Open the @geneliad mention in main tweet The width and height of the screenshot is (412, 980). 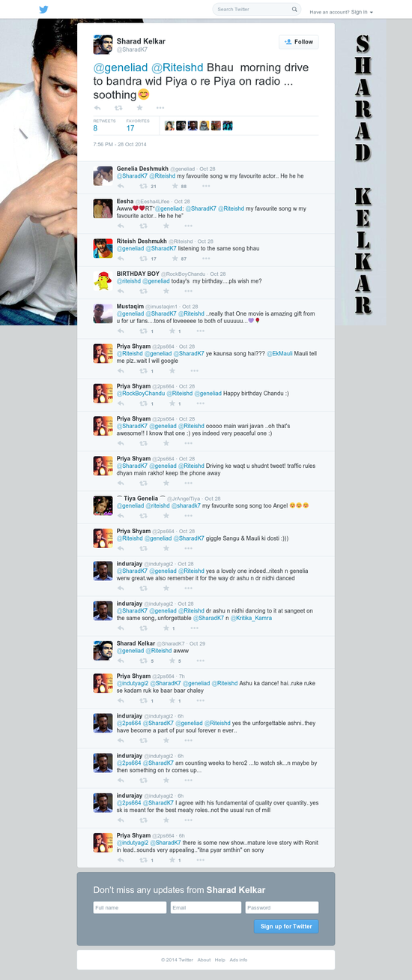(x=121, y=67)
